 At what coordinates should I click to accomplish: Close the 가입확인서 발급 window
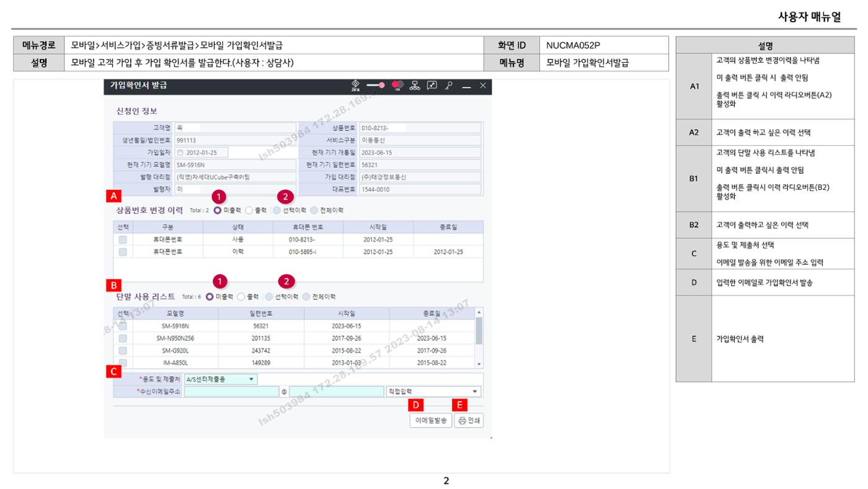coord(483,86)
